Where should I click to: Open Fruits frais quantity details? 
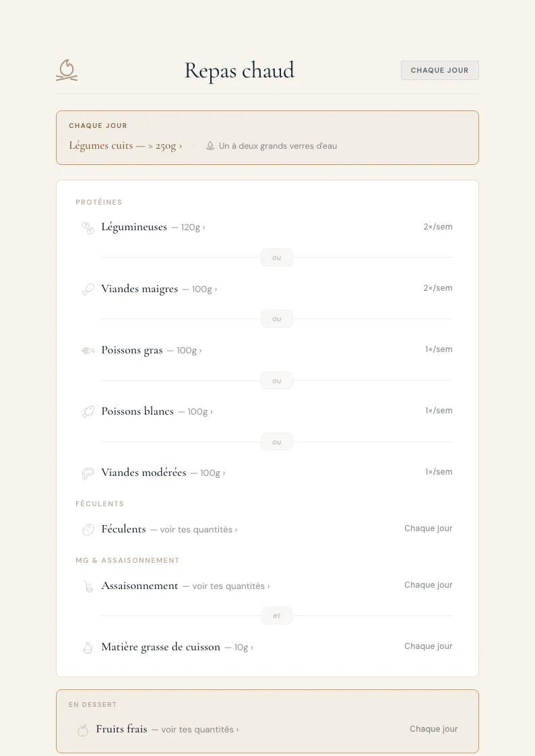point(195,729)
